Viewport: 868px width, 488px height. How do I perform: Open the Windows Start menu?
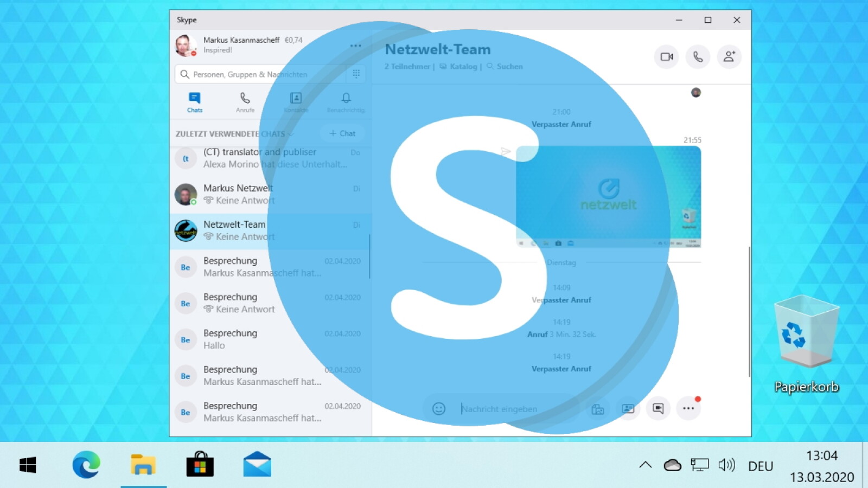[28, 465]
